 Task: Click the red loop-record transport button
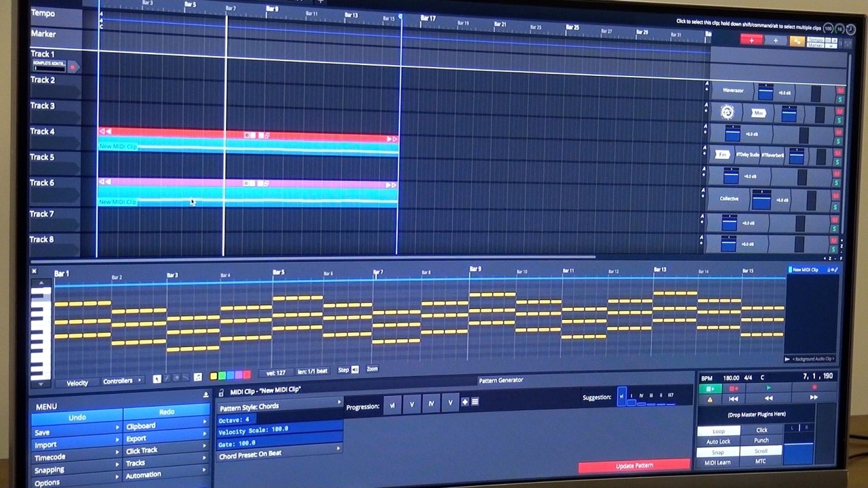coord(734,389)
